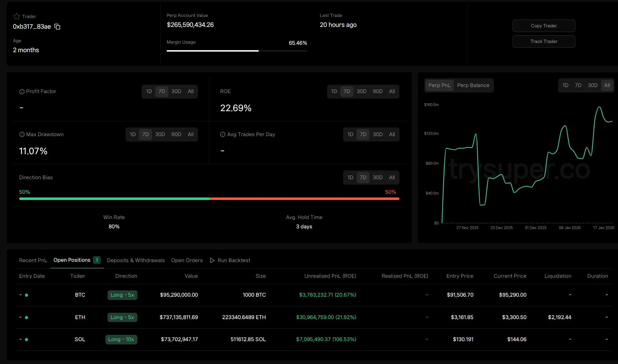Screen dimensions: 618x364
Task: Set Profit Factor period to All
Action: [x=190, y=91]
